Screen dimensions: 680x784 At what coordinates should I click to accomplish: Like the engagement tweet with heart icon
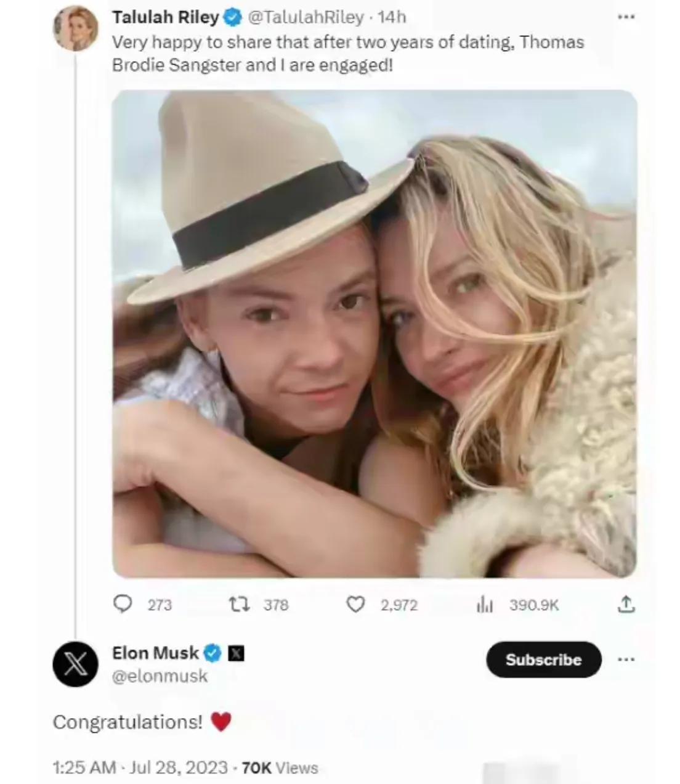point(355,605)
